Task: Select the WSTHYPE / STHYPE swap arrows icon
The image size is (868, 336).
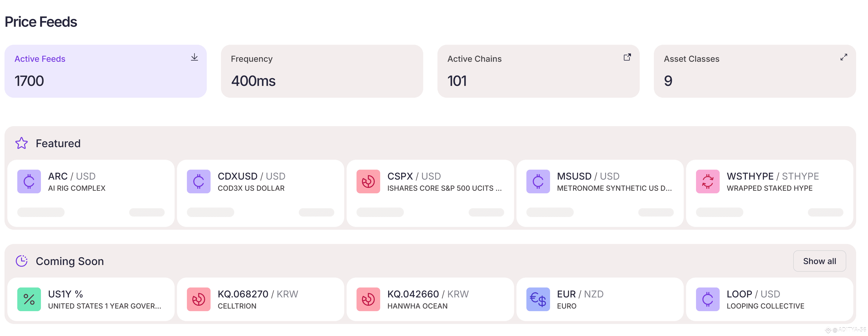Action: pos(708,181)
